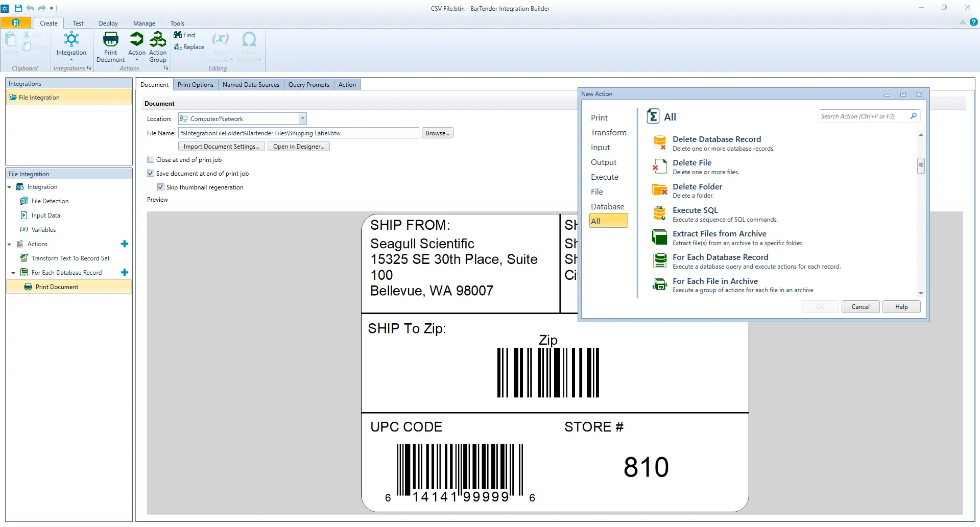The height and width of the screenshot is (527, 980).
Task: Click the Undo arrow in title bar
Action: pos(30,8)
